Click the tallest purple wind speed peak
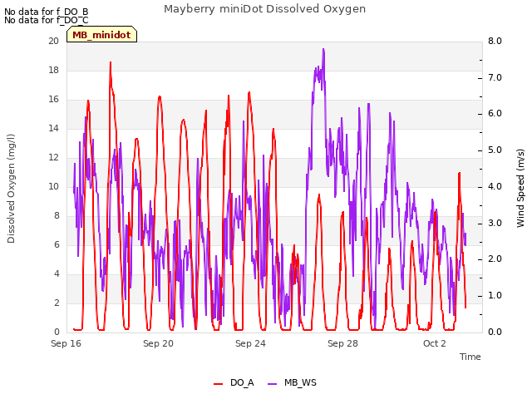 (323, 50)
